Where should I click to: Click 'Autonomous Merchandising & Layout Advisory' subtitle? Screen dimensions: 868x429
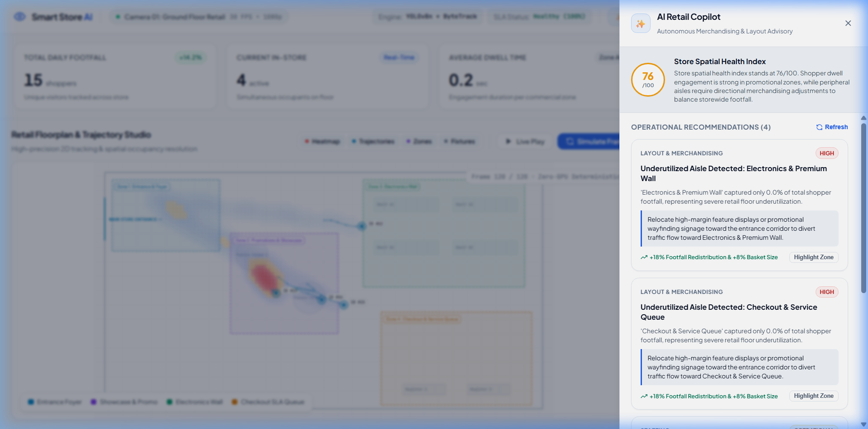[x=725, y=31]
